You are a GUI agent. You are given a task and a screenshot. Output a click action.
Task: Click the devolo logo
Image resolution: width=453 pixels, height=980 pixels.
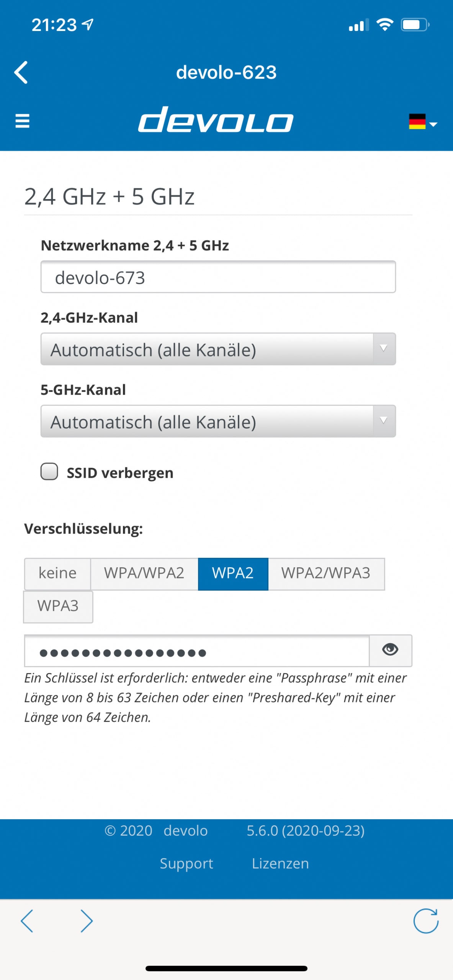(216, 120)
